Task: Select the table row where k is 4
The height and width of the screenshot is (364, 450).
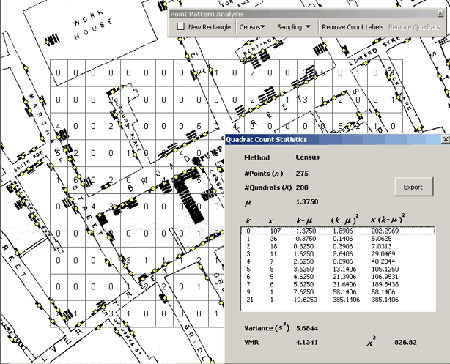Action: coord(338,261)
